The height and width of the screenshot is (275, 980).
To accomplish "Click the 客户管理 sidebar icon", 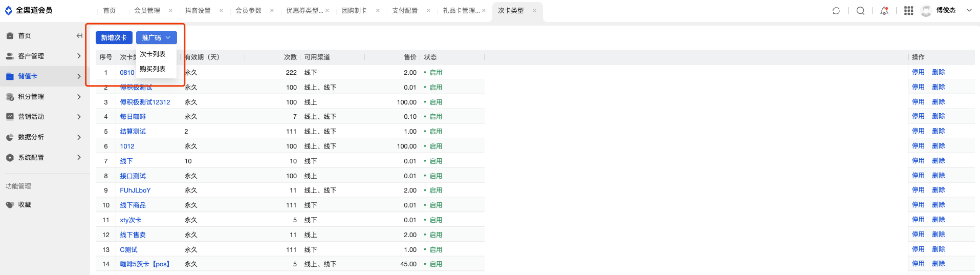I will tap(10, 56).
